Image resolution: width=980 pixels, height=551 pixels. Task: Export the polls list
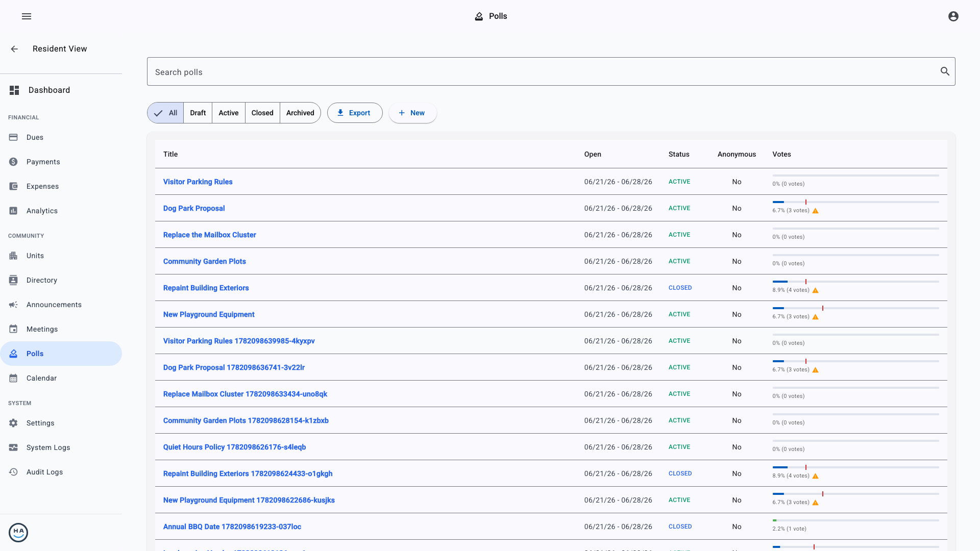[355, 113]
